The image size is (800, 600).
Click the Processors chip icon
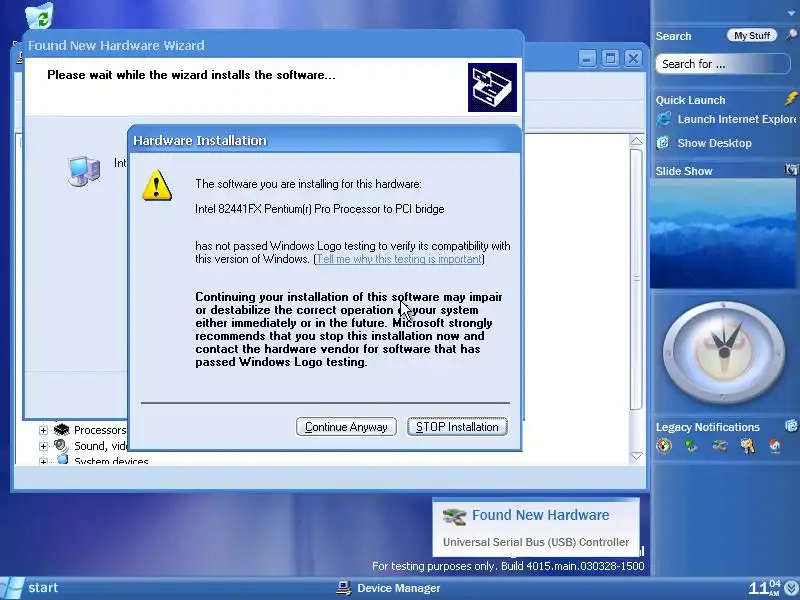[61, 430]
